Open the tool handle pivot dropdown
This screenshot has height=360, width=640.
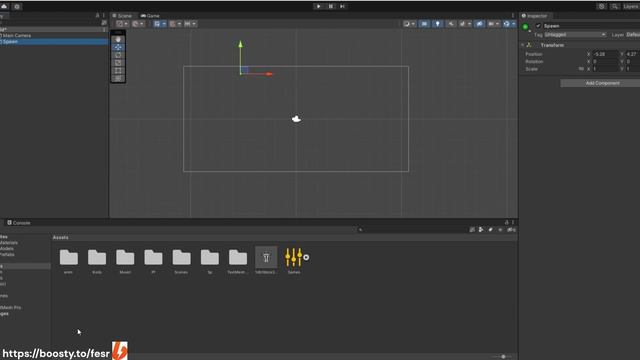click(x=122, y=24)
